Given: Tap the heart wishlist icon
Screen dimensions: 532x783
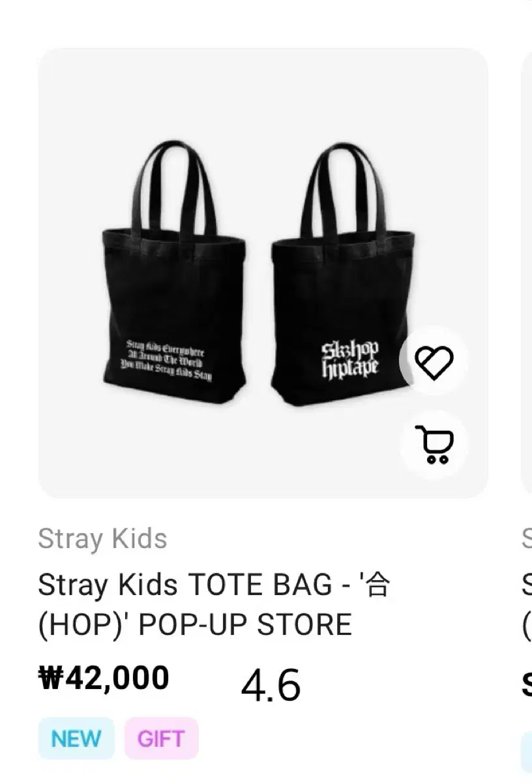Looking at the screenshot, I should click(434, 361).
